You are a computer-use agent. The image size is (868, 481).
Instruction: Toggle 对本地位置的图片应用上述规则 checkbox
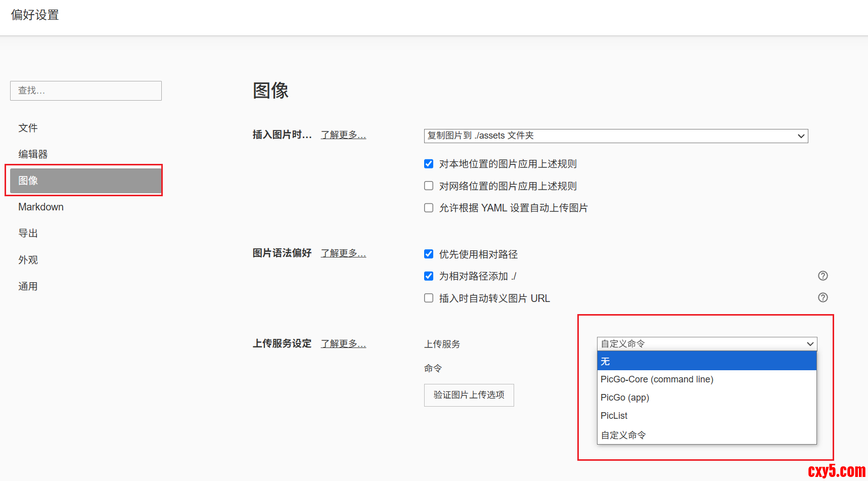(429, 164)
